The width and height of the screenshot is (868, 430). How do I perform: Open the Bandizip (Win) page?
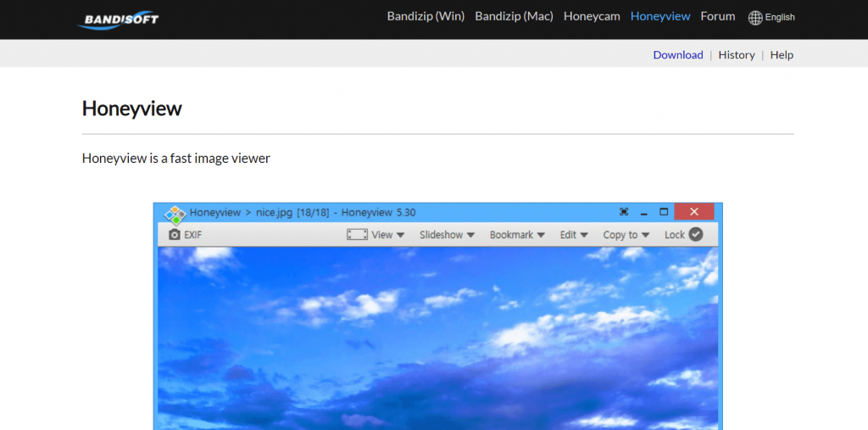(426, 17)
